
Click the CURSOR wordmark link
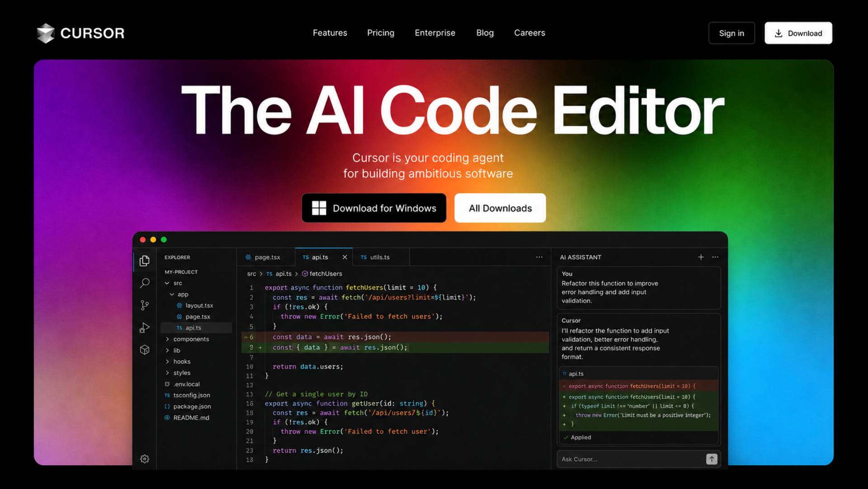(x=92, y=33)
